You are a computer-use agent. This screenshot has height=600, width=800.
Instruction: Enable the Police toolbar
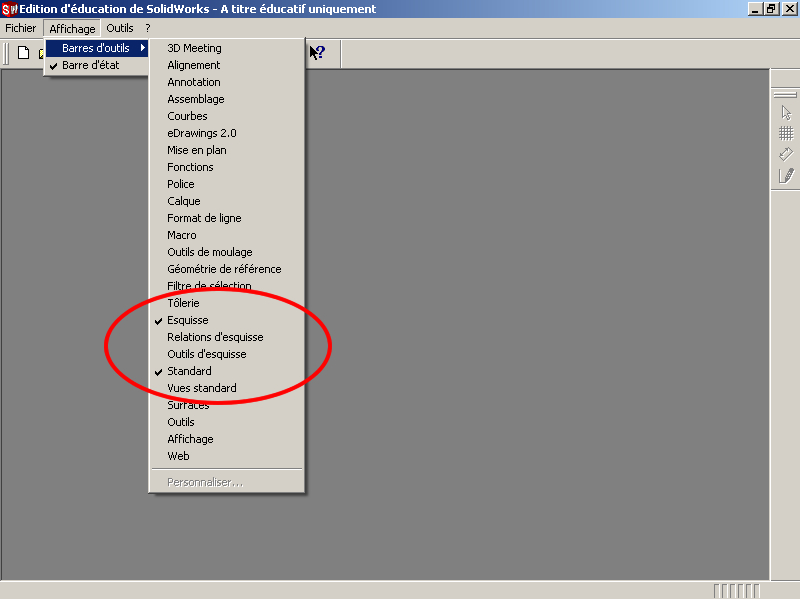pos(227,184)
